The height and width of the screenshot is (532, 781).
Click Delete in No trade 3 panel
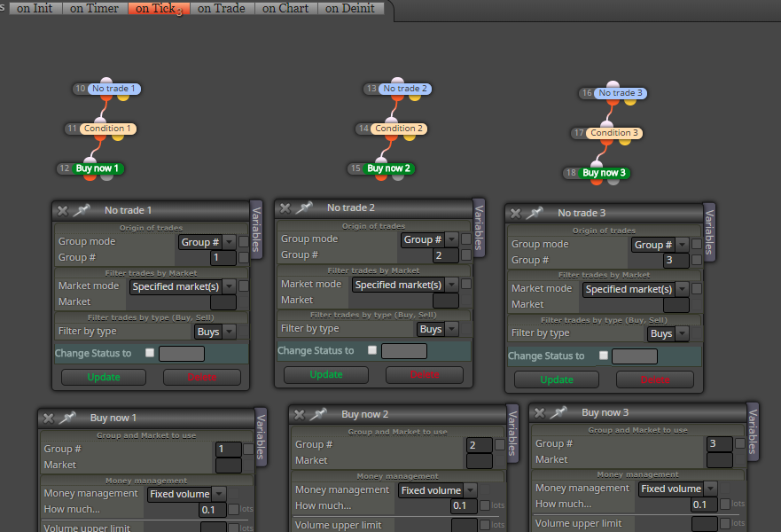[655, 379]
